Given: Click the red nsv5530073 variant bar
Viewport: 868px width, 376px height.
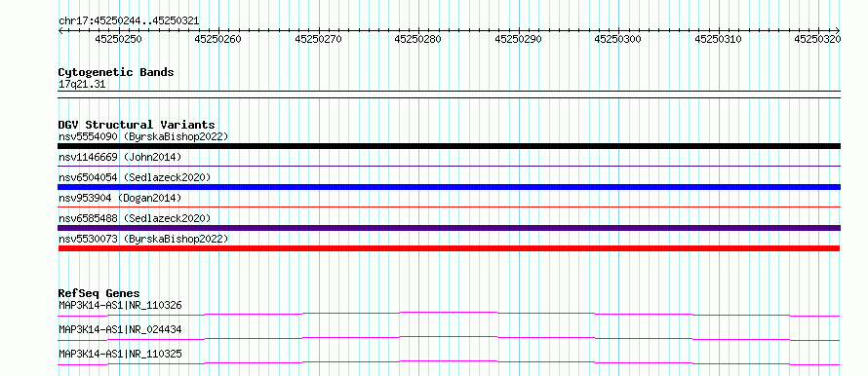Looking at the screenshot, I should [x=449, y=248].
